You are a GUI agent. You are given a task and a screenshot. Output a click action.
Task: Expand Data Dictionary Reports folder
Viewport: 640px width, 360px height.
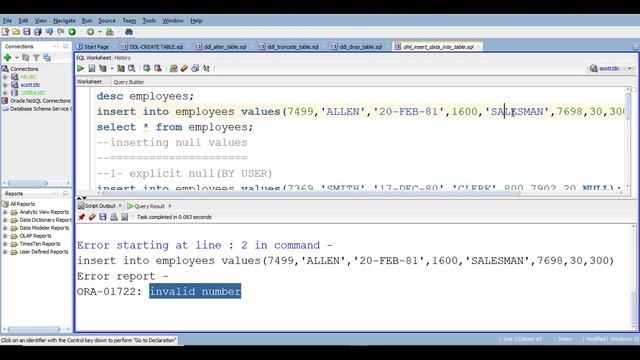pyautogui.click(x=5, y=220)
